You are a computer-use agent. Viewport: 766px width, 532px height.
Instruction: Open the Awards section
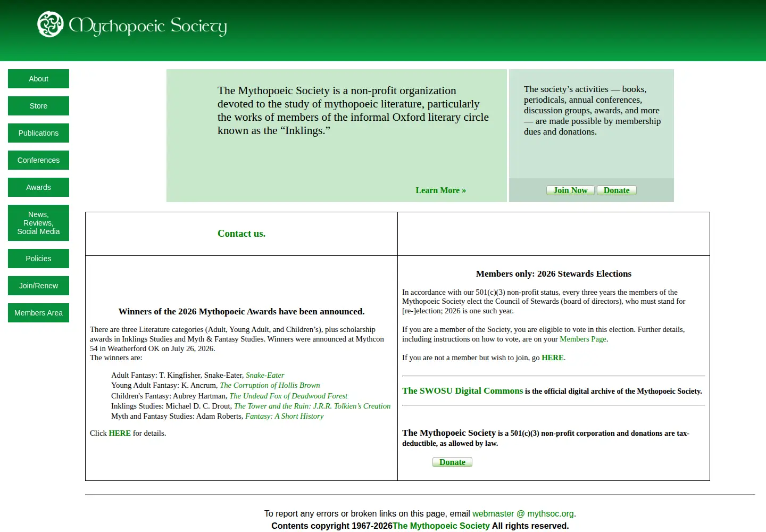(x=38, y=187)
